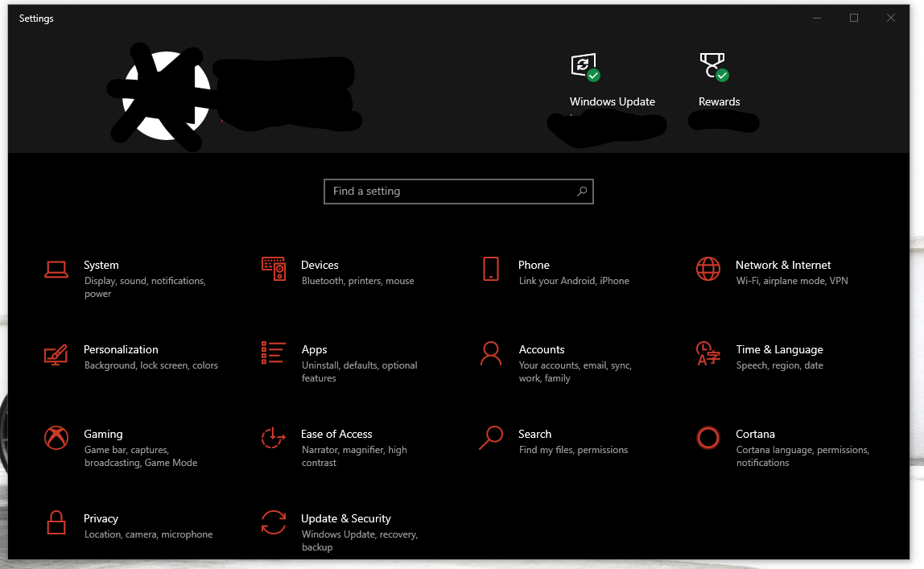The width and height of the screenshot is (924, 569).
Task: Open the Gaming settings title
Action: (x=103, y=434)
